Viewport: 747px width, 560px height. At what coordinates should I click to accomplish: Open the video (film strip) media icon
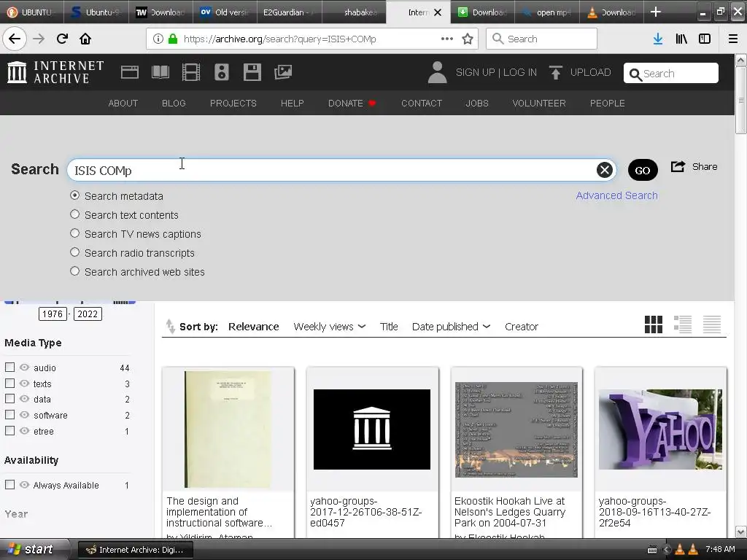191,72
